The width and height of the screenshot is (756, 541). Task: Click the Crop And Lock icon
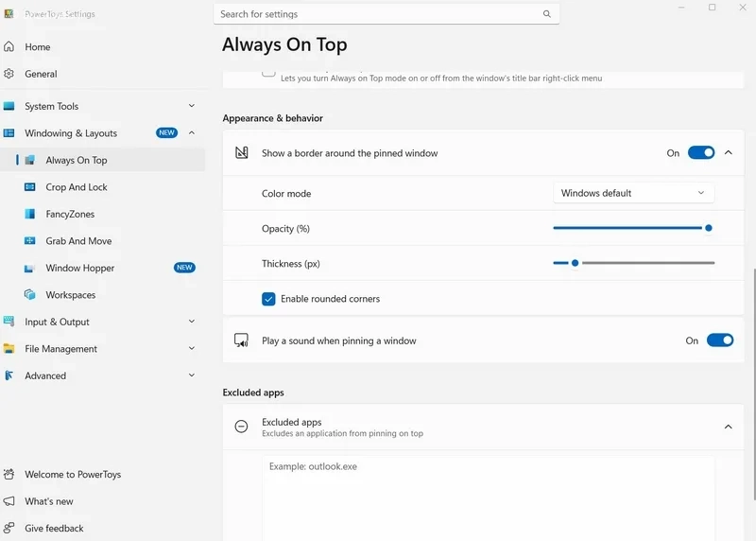pyautogui.click(x=30, y=186)
